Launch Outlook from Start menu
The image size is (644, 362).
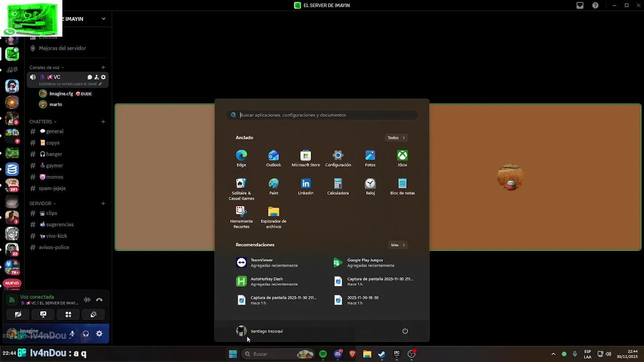point(274,158)
